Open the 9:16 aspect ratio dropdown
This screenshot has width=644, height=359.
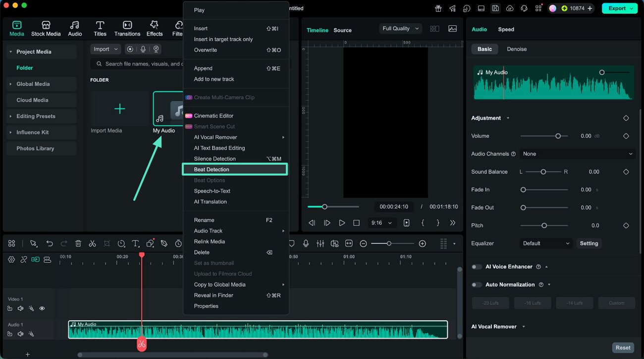pyautogui.click(x=381, y=223)
